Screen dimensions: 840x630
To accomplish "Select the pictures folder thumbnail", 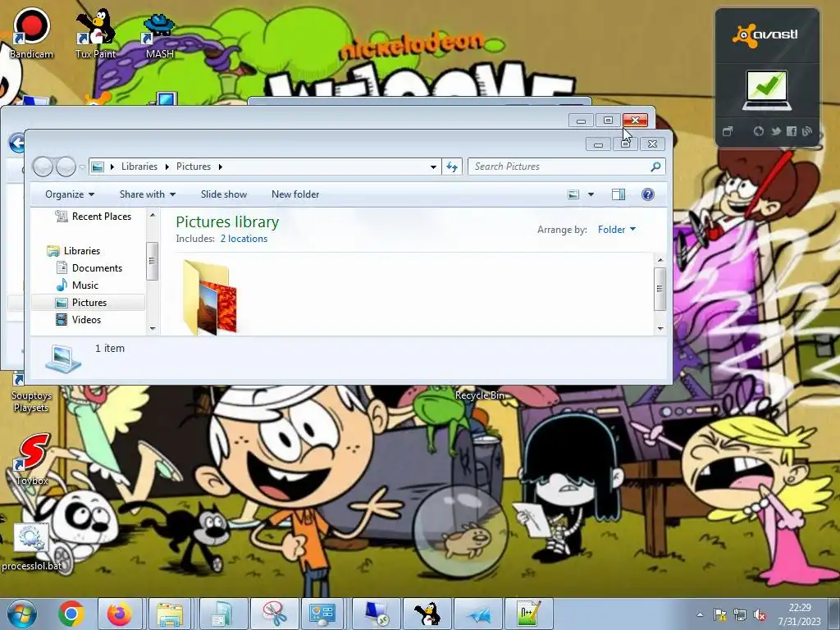I will click(x=210, y=297).
